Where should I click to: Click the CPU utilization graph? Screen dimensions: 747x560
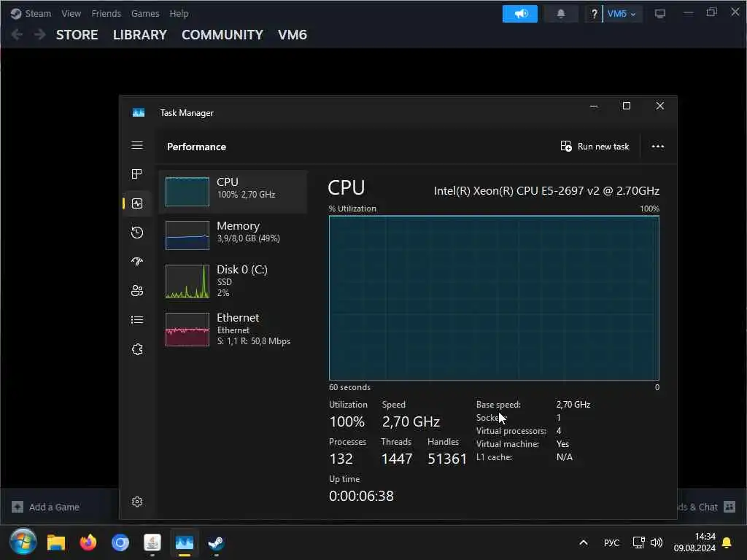coord(494,298)
